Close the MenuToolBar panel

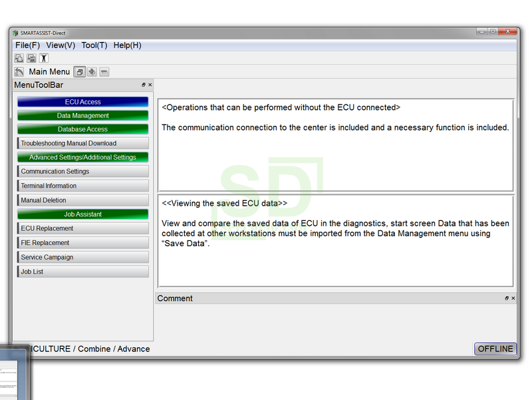pos(150,85)
